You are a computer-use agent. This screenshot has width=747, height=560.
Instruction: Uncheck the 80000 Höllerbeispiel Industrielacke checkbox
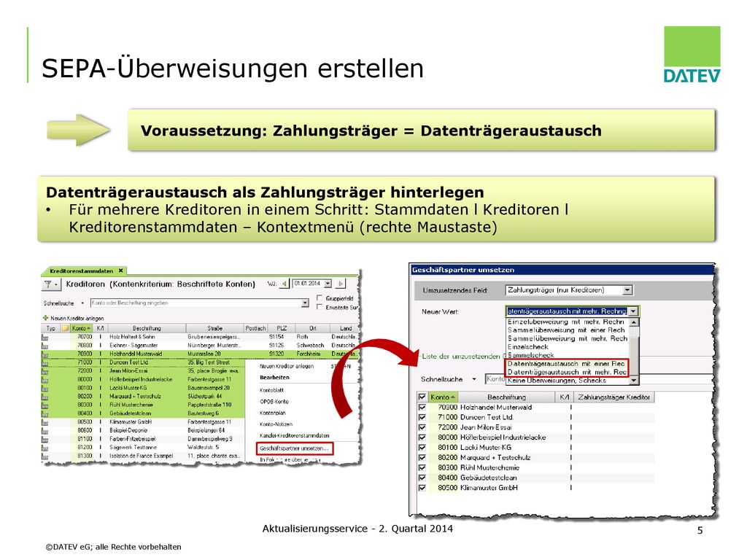(422, 437)
